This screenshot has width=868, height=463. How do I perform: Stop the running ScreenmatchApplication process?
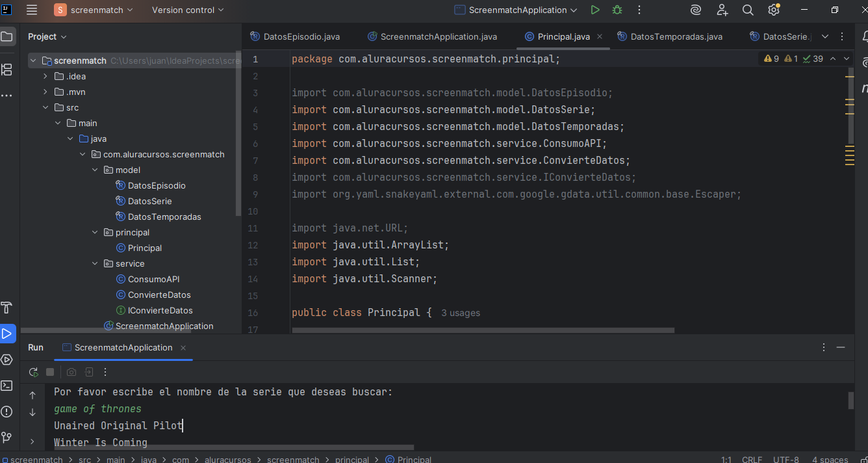(x=50, y=372)
